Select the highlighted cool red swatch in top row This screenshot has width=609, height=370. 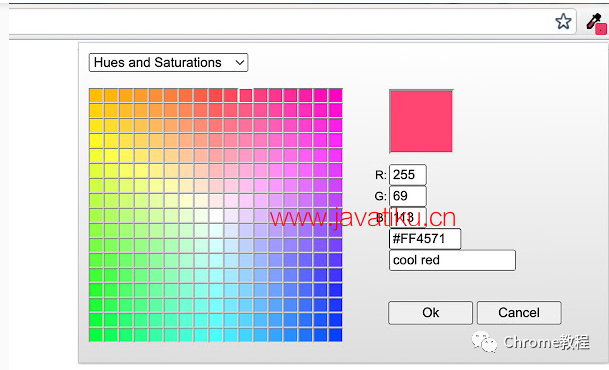(246, 96)
